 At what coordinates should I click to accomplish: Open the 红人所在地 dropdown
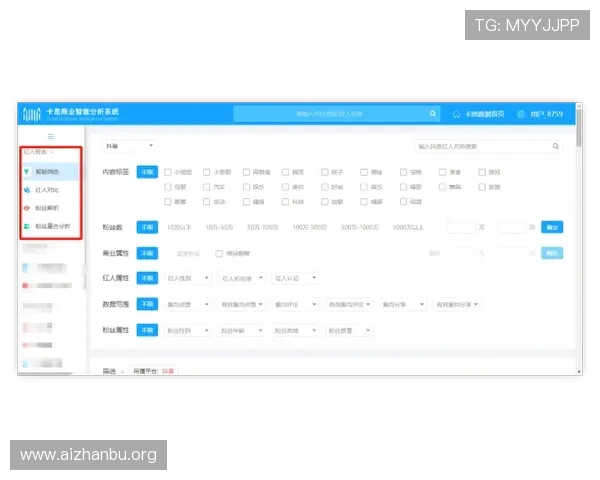tap(242, 278)
